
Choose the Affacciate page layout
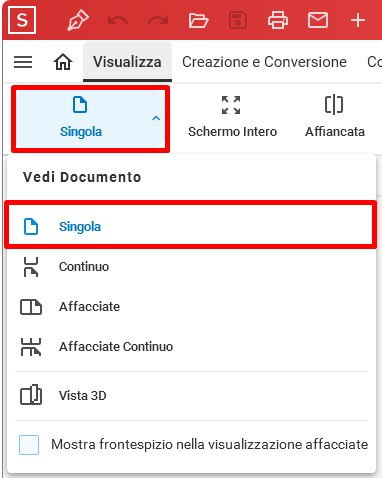point(191,307)
